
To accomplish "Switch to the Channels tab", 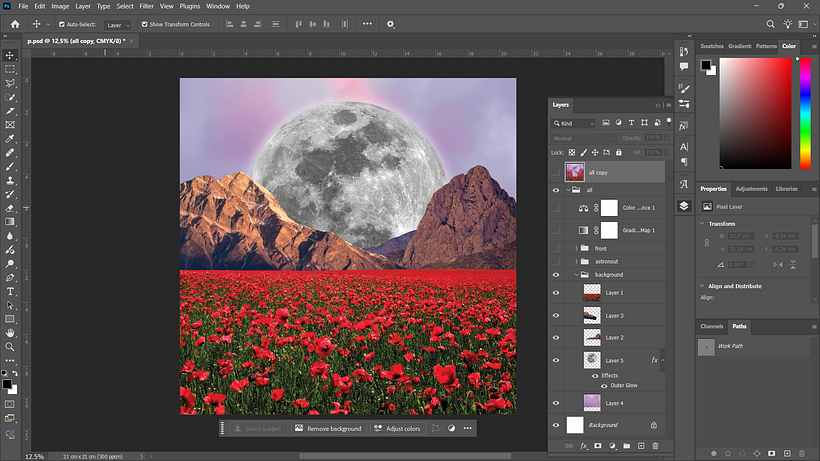I will coord(712,326).
